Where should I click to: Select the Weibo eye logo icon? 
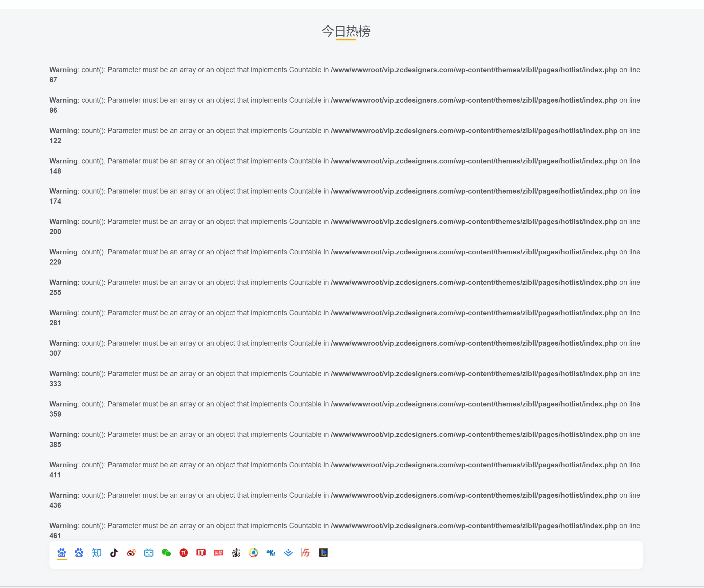(x=131, y=552)
